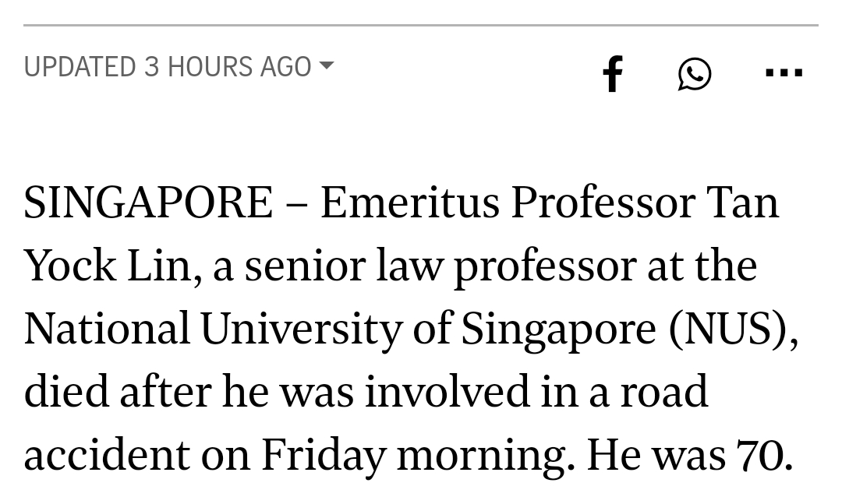This screenshot has width=842, height=504.
Task: Click the word "involved" in the article
Action: point(447,391)
